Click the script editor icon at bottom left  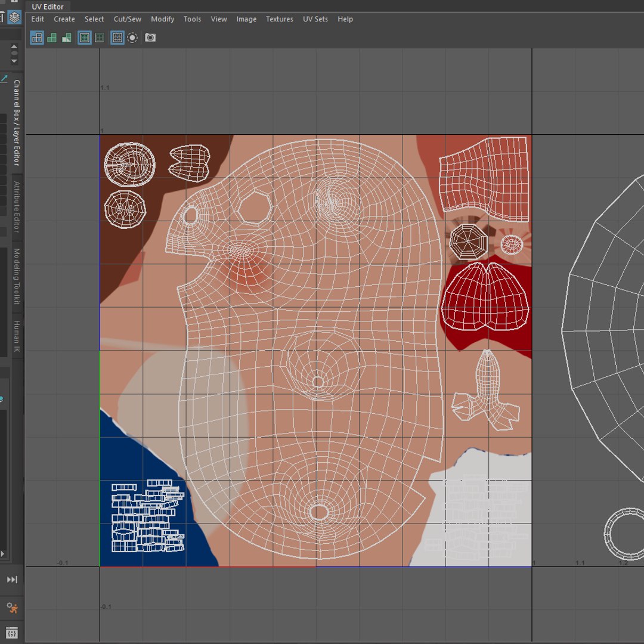[x=12, y=633]
